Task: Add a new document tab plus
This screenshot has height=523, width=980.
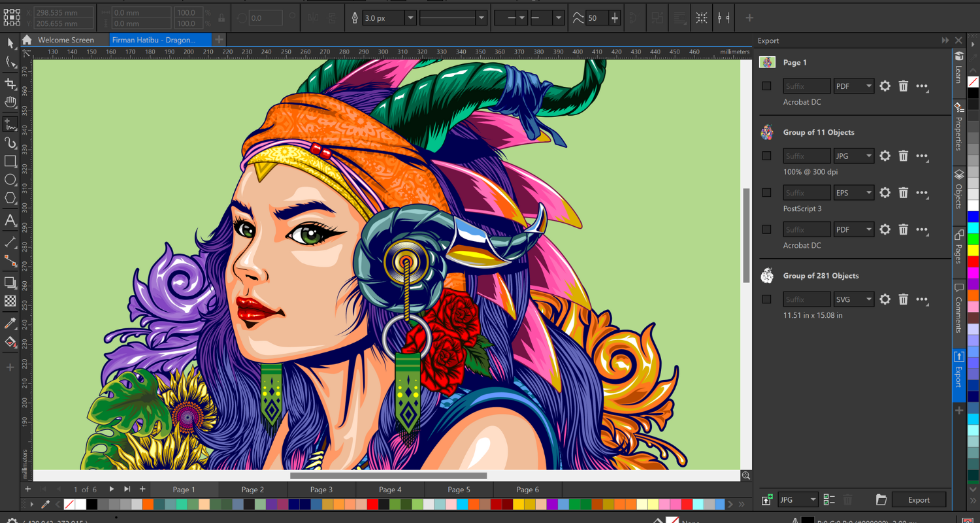Action: click(219, 40)
